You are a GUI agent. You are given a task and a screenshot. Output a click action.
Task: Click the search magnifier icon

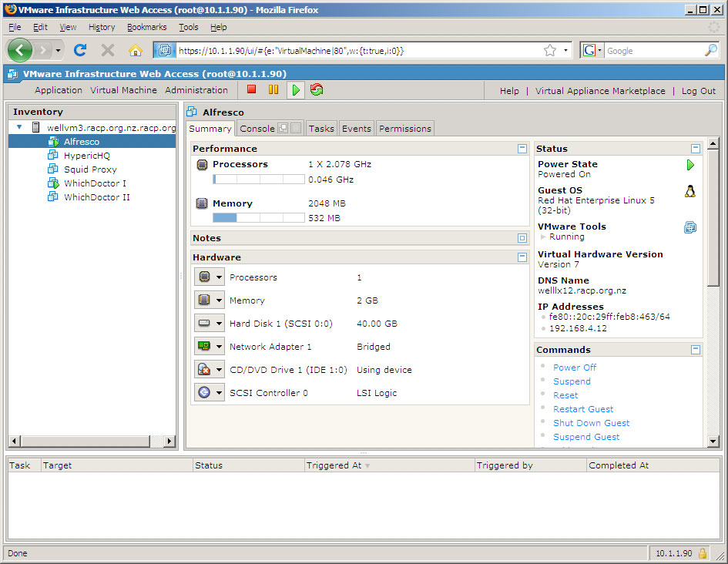click(x=711, y=50)
